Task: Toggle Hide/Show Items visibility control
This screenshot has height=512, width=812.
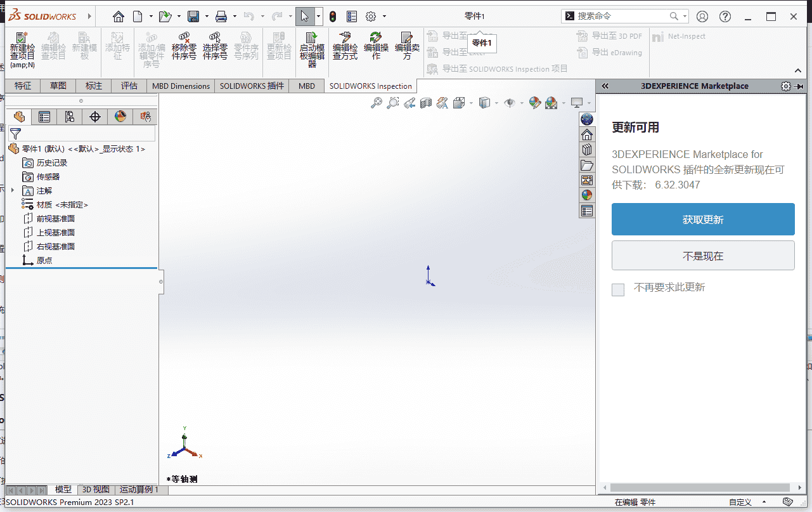Action: (510, 102)
